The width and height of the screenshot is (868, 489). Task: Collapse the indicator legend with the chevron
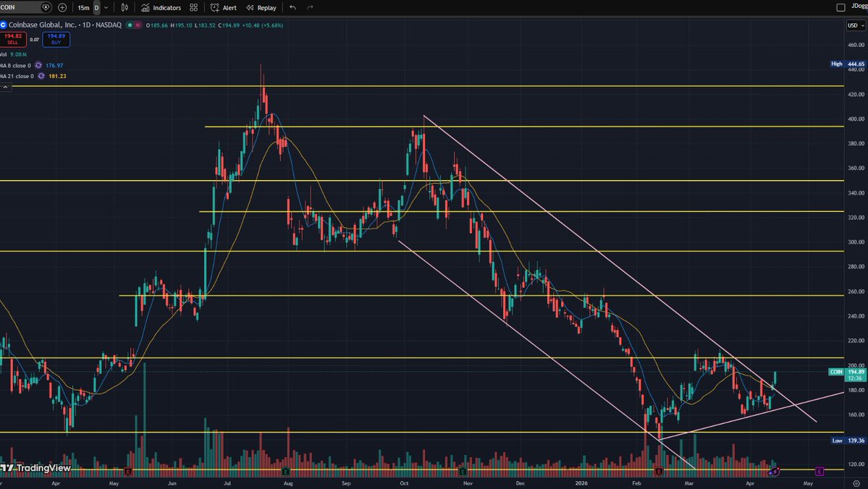click(x=6, y=88)
